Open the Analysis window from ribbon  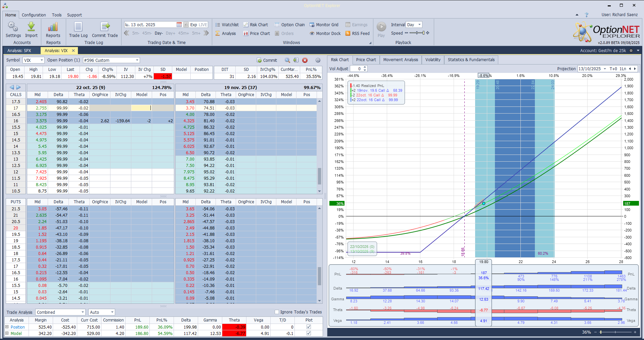click(x=226, y=33)
